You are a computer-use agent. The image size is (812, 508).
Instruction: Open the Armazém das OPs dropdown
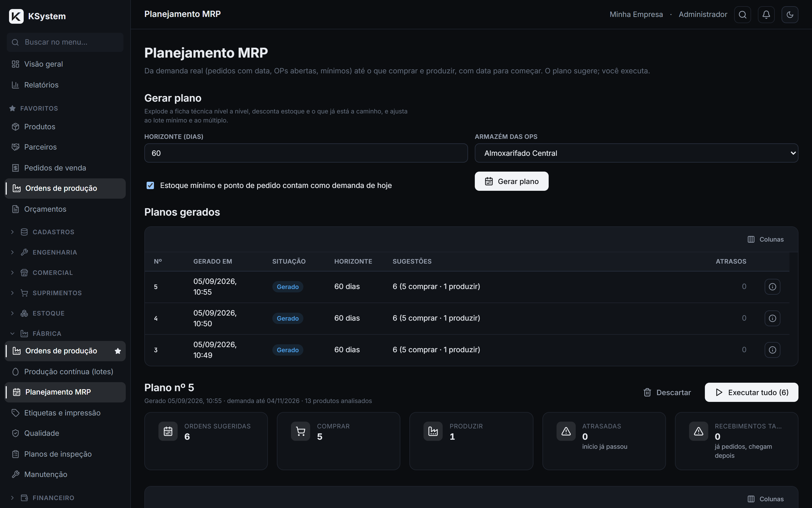click(636, 153)
